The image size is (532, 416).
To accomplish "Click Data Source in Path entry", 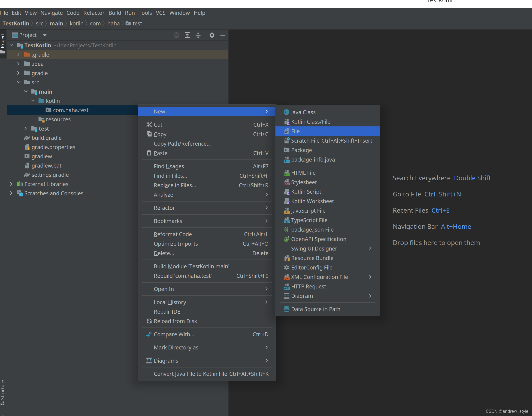I will [x=315, y=309].
